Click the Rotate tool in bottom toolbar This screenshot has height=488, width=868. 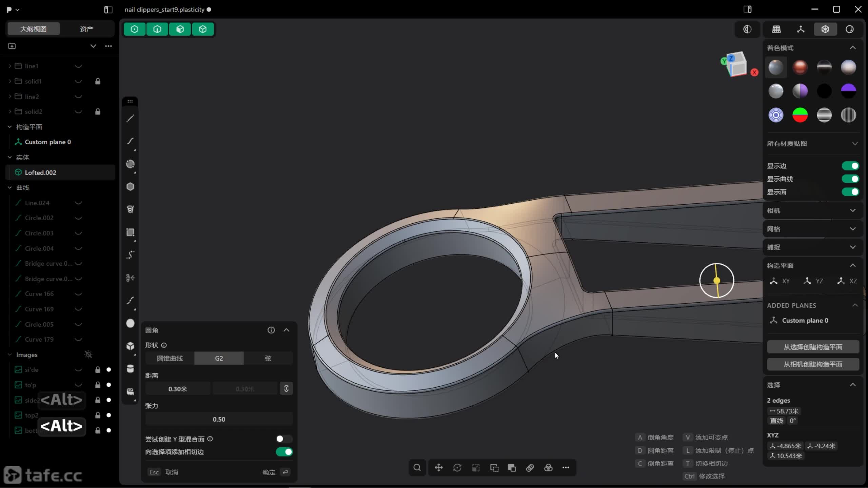(457, 468)
